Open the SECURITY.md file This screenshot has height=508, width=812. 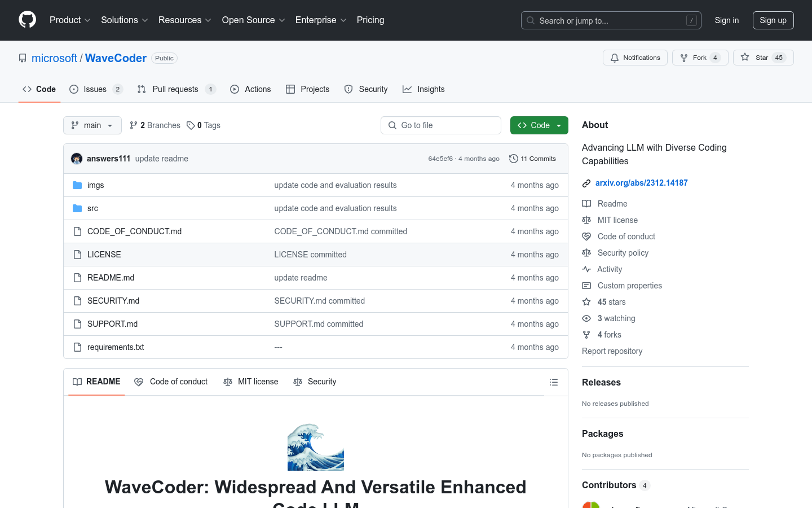pyautogui.click(x=113, y=301)
